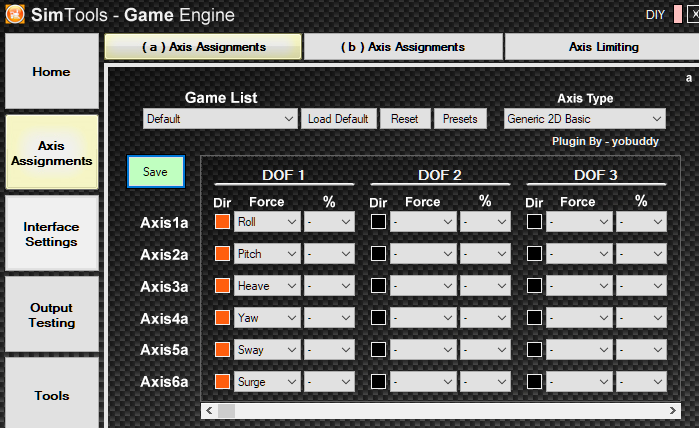
Task: Open the Roll force dropdown for Axis1a
Action: (x=267, y=222)
